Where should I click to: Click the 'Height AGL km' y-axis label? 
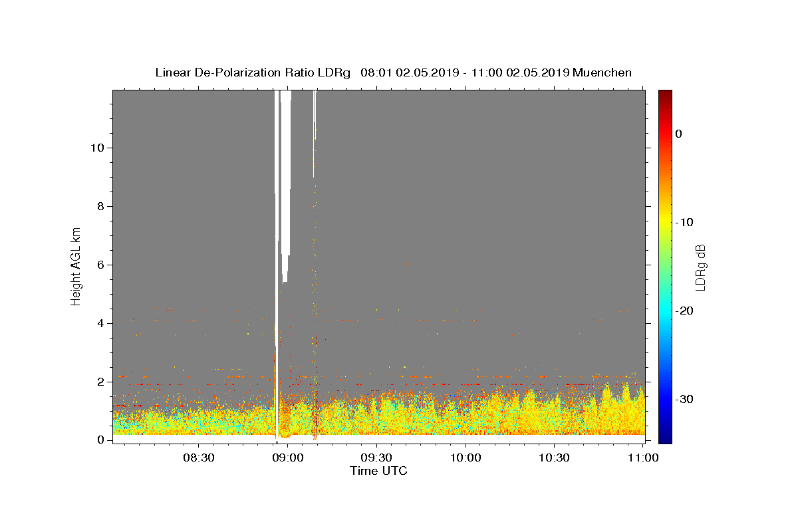point(76,265)
